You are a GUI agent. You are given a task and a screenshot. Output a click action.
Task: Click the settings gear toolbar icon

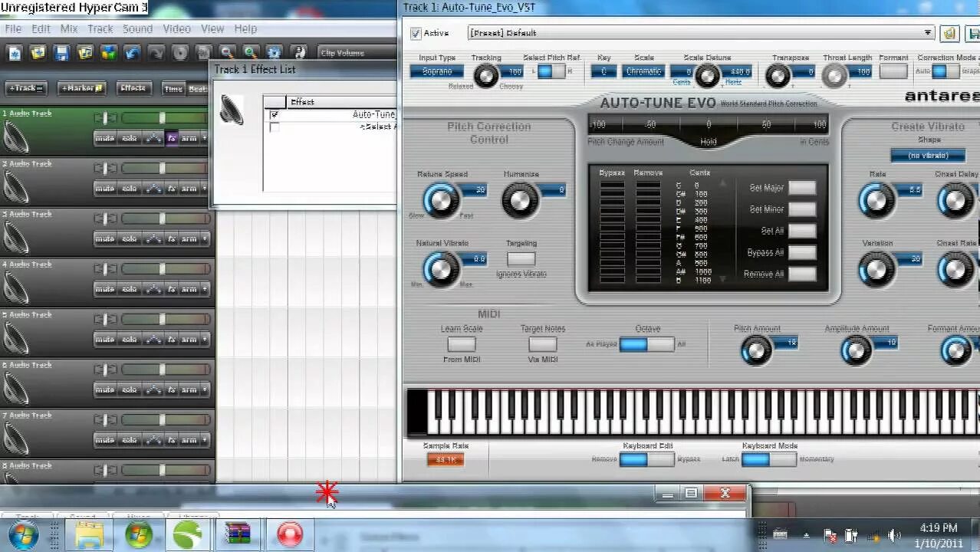click(275, 53)
